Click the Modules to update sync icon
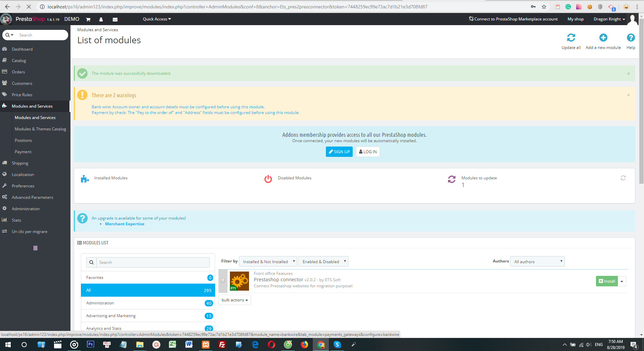 pos(452,179)
